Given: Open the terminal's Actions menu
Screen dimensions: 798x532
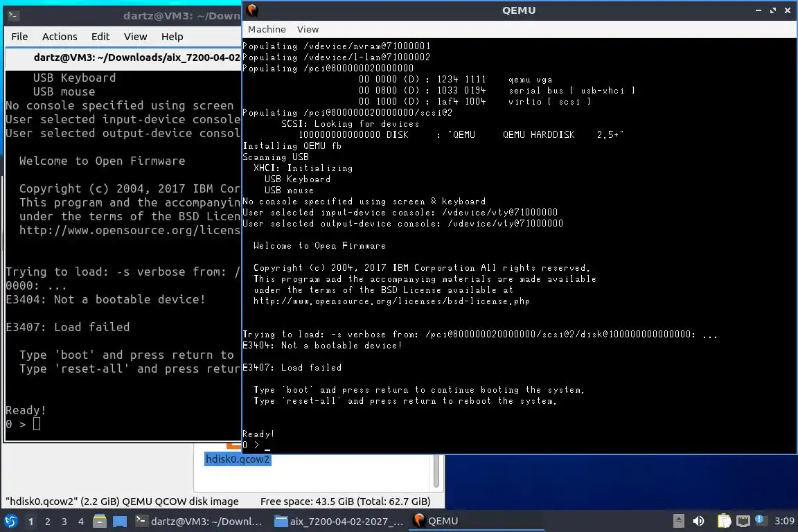Looking at the screenshot, I should (60, 37).
